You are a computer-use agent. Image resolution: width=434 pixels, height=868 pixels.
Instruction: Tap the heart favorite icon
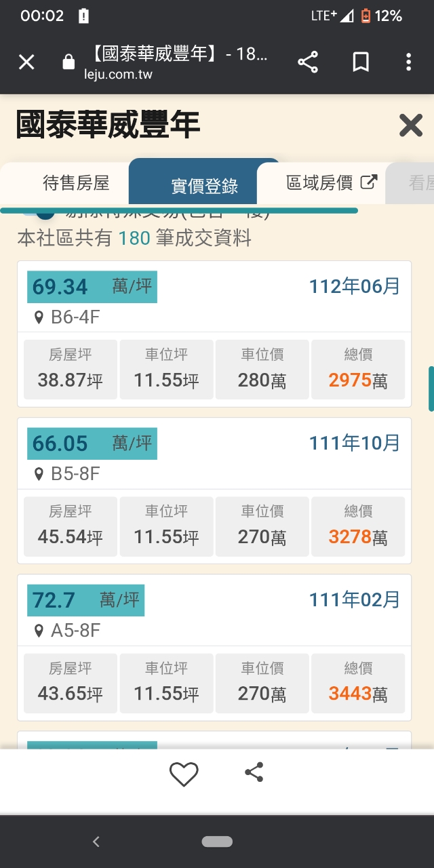[184, 774]
